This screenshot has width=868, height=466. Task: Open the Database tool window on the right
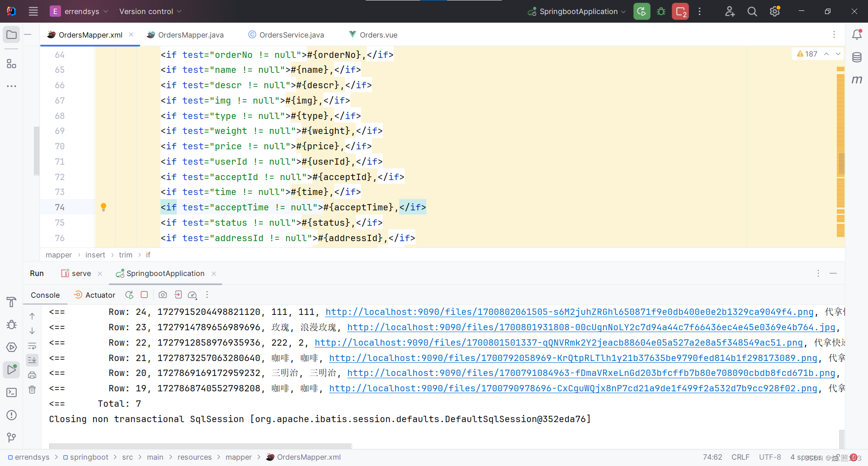(x=858, y=57)
